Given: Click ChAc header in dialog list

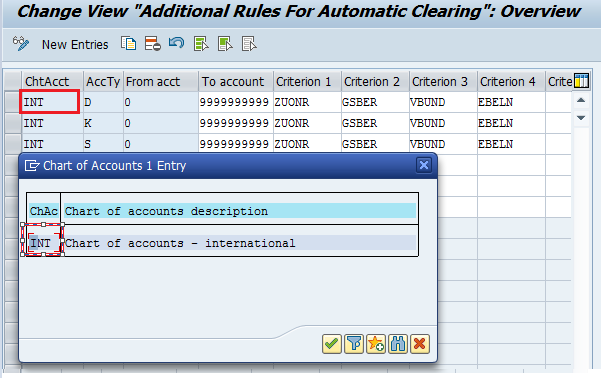Looking at the screenshot, I should 44,211.
